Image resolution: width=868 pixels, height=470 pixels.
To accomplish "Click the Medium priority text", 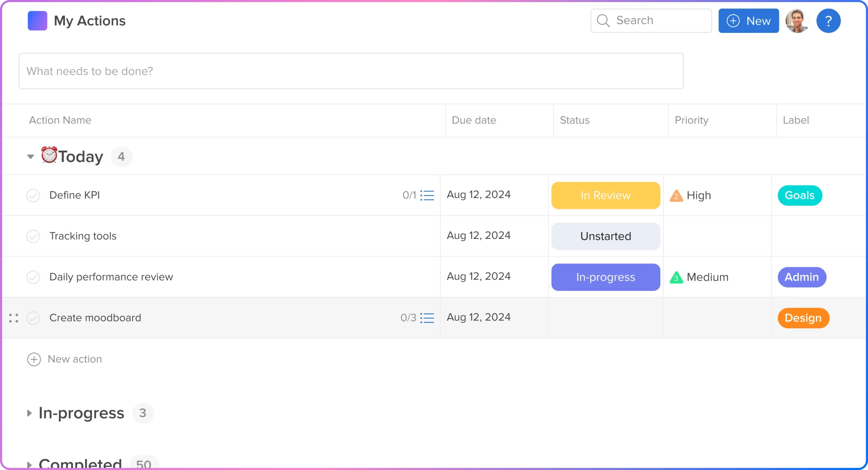I will [707, 277].
